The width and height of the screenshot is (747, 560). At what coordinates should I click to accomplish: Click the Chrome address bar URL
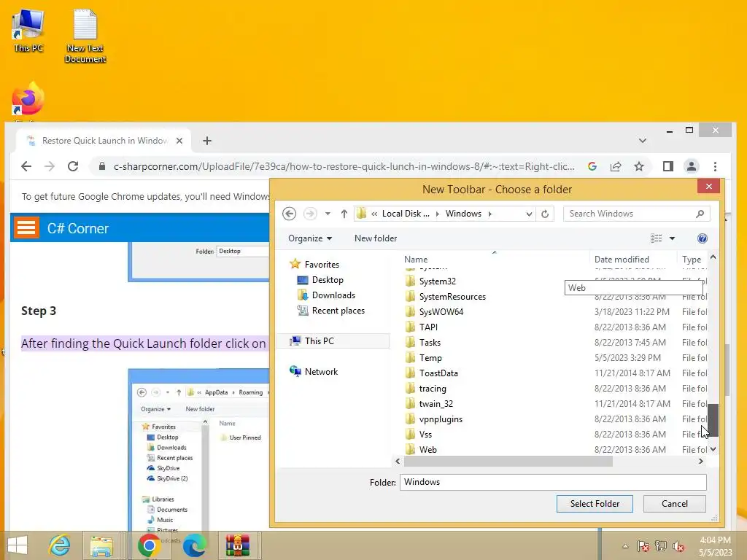point(344,167)
